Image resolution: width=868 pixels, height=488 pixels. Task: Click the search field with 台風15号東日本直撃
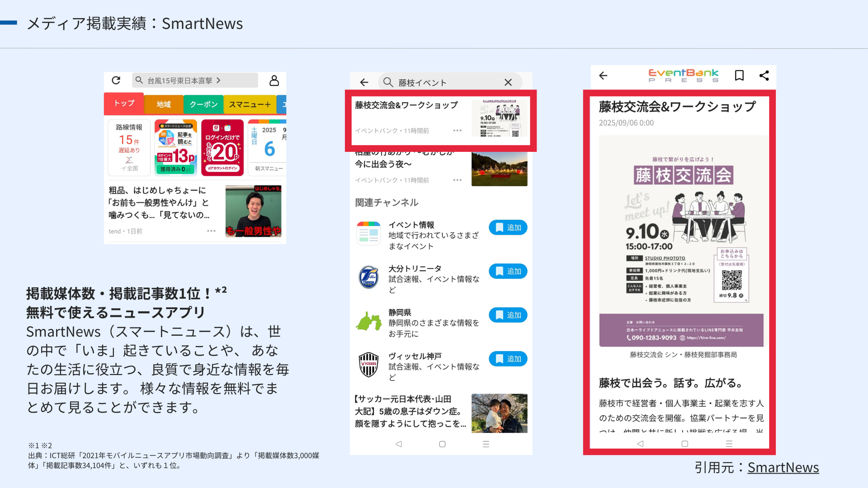(195, 80)
